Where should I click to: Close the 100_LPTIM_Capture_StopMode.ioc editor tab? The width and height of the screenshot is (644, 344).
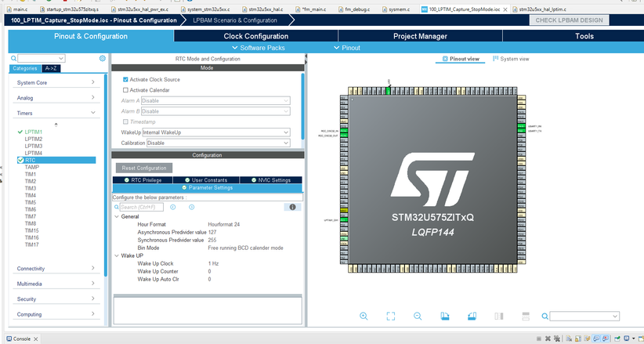click(x=505, y=9)
